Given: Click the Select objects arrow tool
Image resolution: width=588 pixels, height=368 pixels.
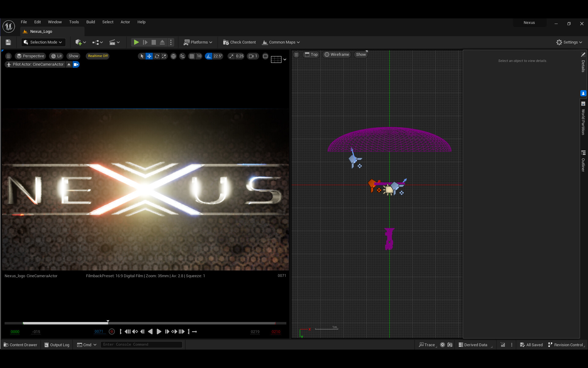Looking at the screenshot, I should 141,56.
